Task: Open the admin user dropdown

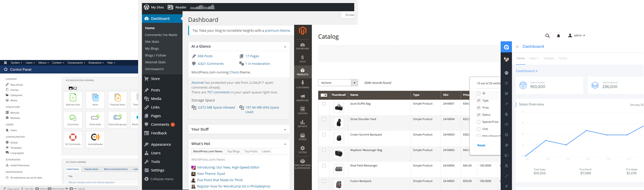Action: [x=576, y=36]
